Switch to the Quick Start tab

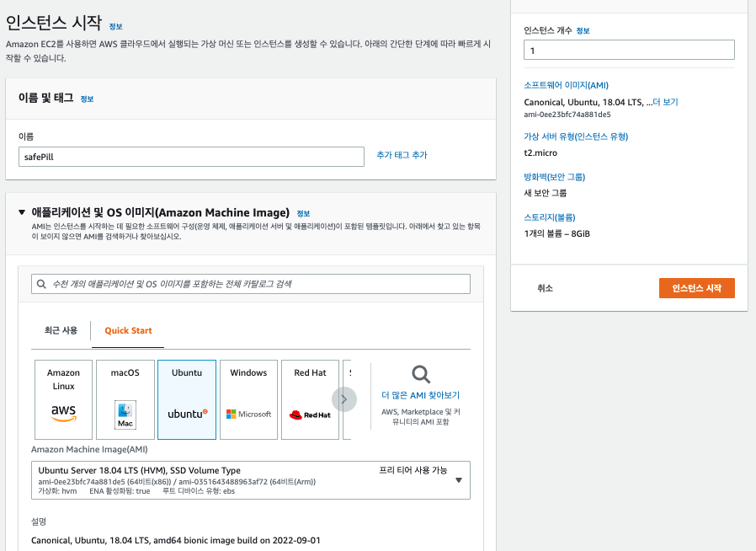(128, 330)
